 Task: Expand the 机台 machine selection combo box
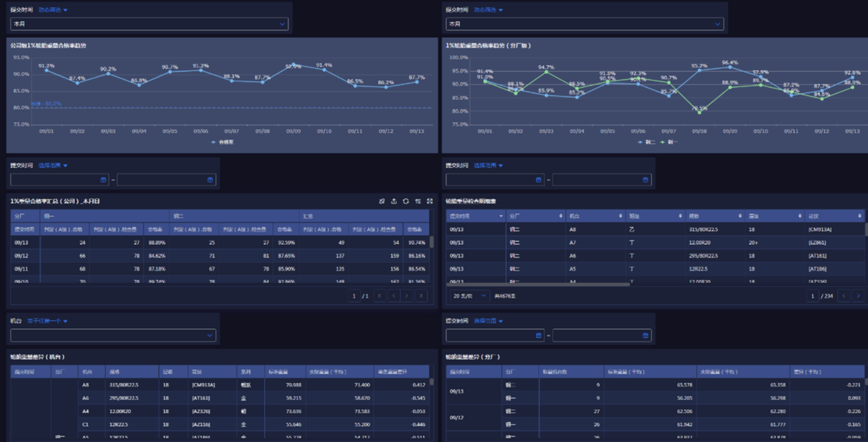pos(113,335)
